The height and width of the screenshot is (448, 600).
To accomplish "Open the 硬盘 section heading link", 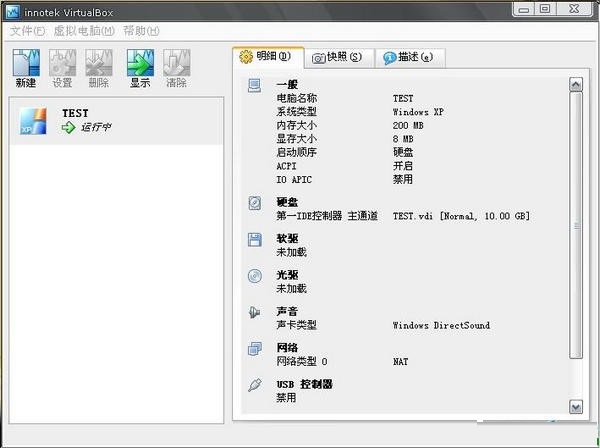I will (287, 202).
